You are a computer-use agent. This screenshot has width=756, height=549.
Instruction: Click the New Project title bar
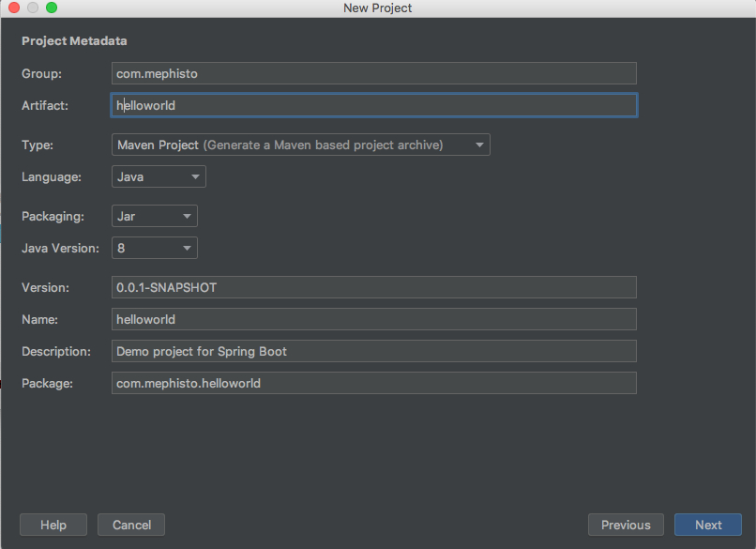point(377,8)
